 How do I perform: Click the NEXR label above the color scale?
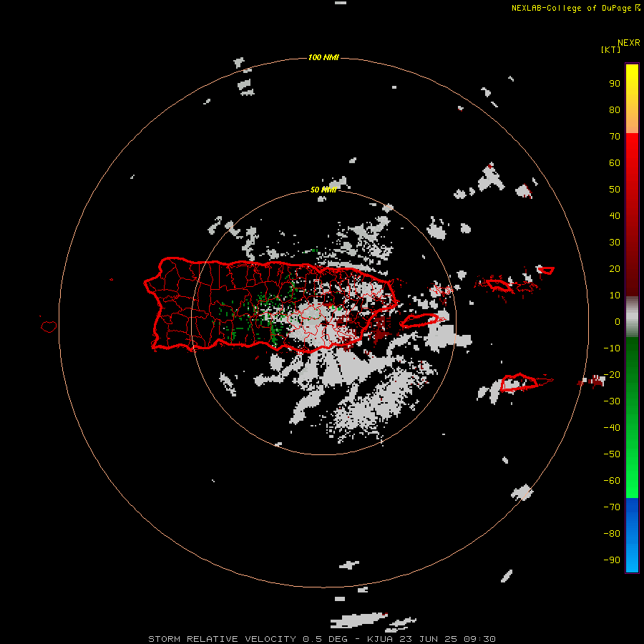[x=629, y=43]
